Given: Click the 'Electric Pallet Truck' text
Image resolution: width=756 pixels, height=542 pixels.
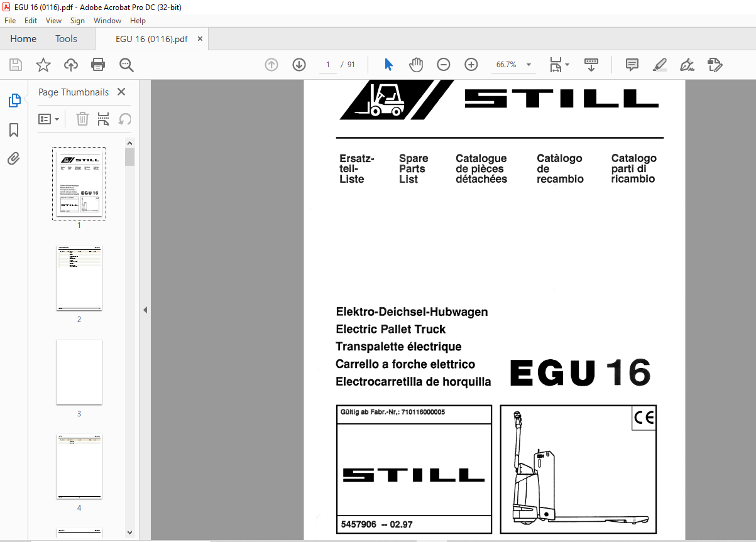Looking at the screenshot, I should [390, 329].
